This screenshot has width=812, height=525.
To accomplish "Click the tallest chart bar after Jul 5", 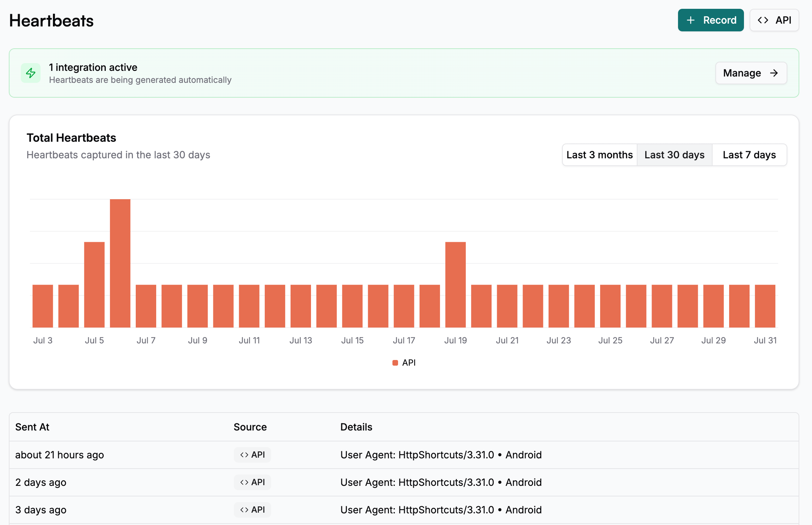I will coord(120,263).
